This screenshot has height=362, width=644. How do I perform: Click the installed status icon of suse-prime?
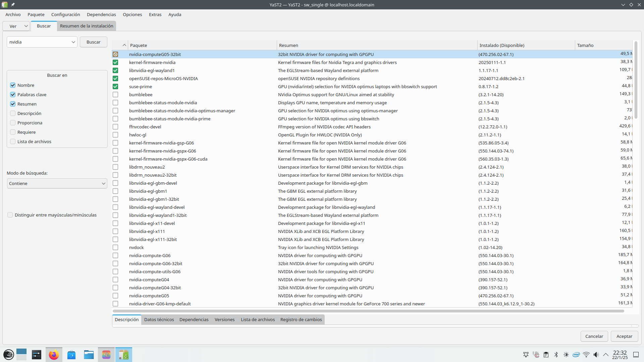point(115,86)
